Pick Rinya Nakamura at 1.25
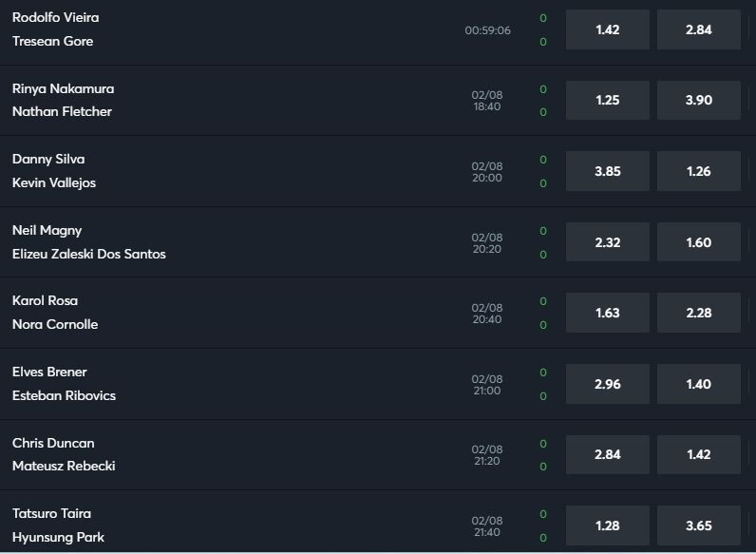 tap(608, 101)
